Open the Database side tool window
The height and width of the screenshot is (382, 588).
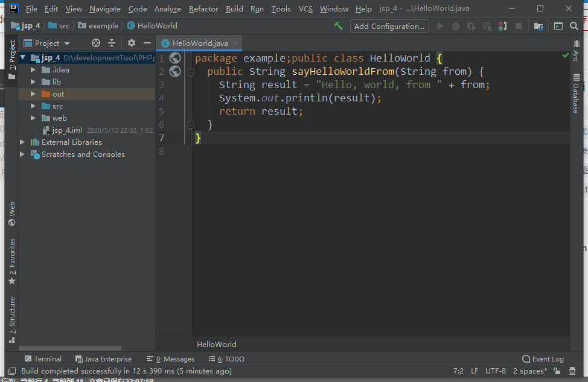pos(576,94)
